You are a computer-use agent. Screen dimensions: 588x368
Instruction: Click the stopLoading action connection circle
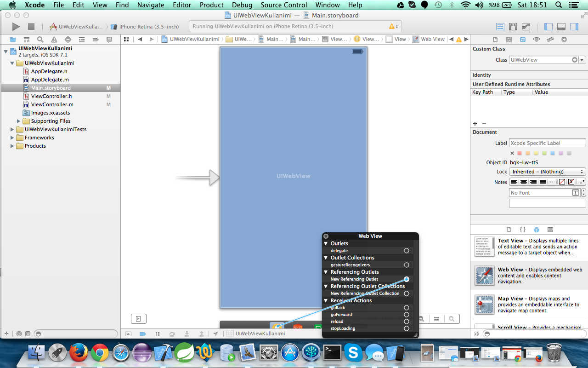coord(407,328)
